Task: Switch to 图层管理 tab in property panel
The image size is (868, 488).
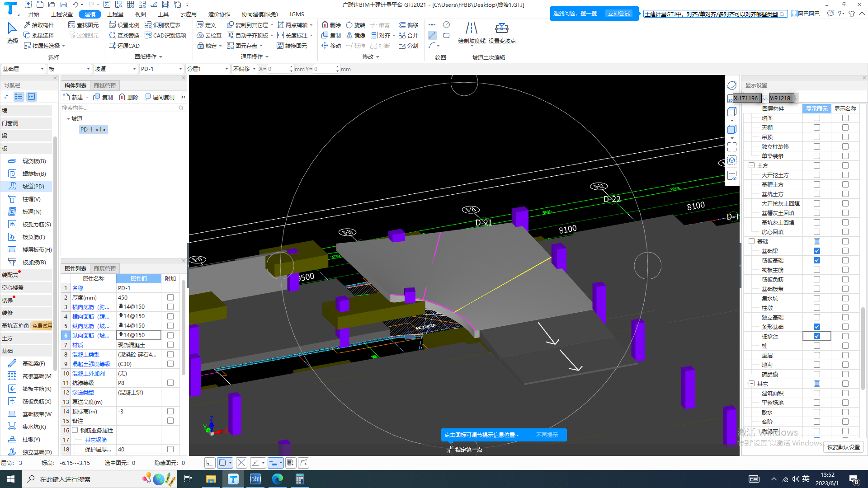Action: 105,268
